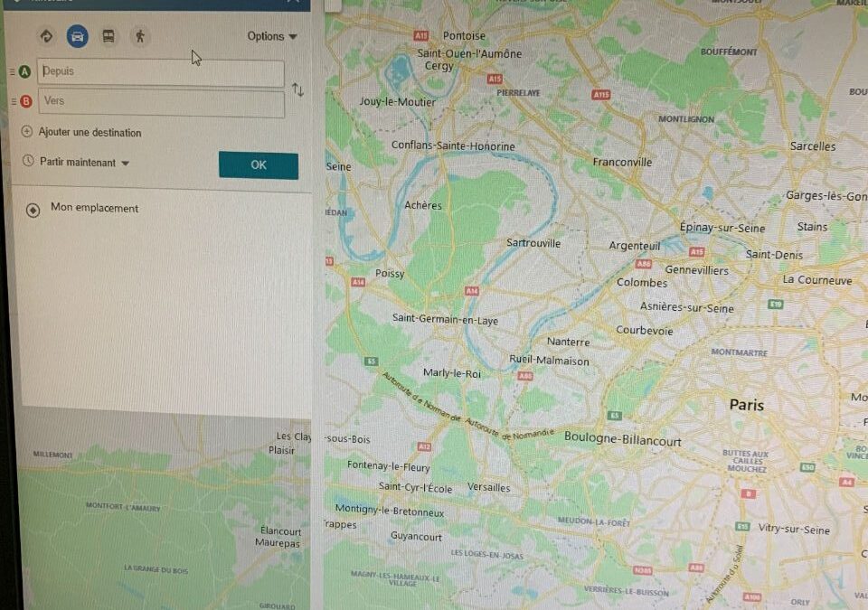Click the Cergy map label

point(439,66)
